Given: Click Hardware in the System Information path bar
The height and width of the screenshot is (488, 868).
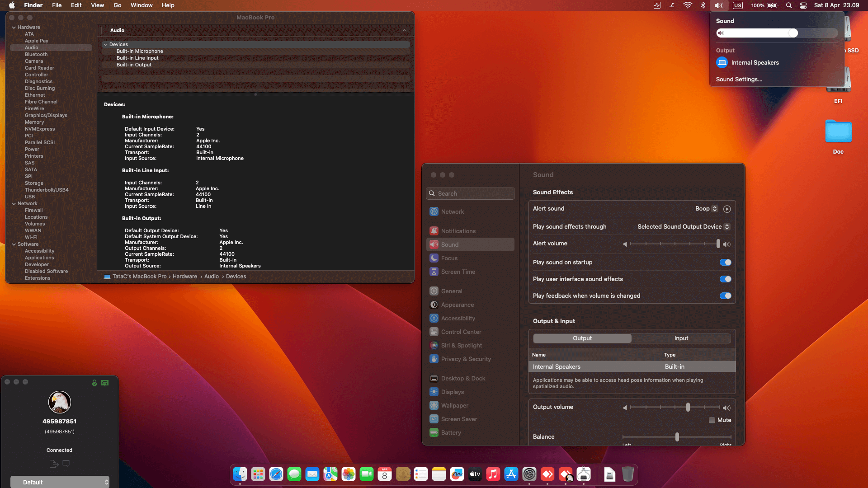Looking at the screenshot, I should coord(185,277).
